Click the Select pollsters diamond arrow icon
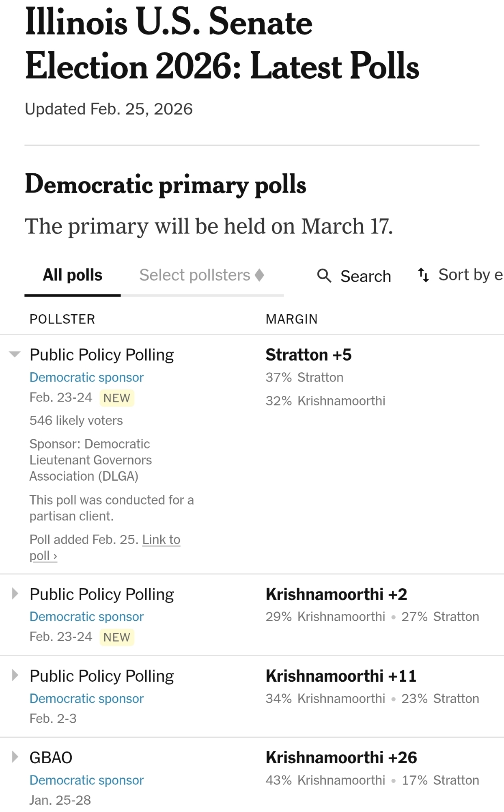 (x=260, y=275)
